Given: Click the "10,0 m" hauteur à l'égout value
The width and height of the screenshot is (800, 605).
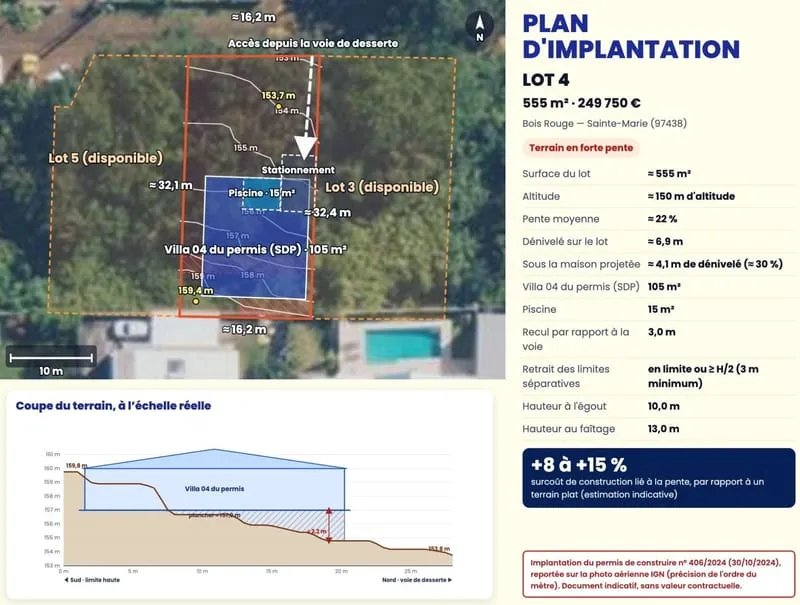Looking at the screenshot, I should (664, 406).
